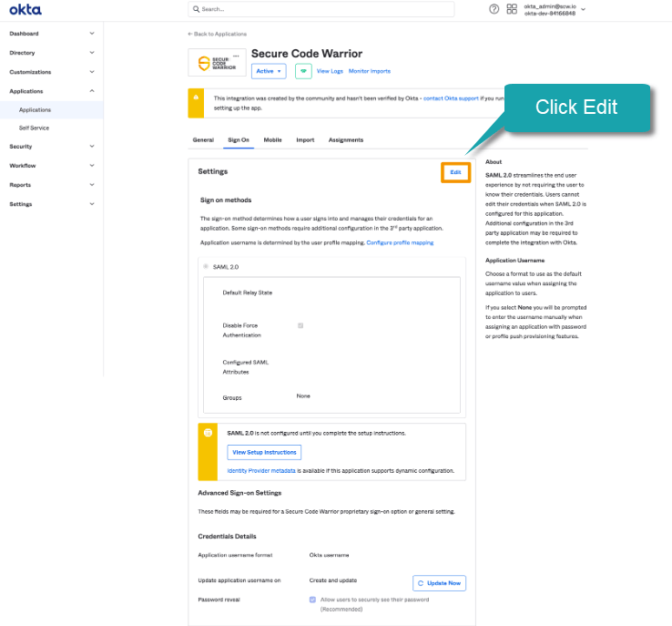Click the Sign on methods heading

tap(226, 200)
